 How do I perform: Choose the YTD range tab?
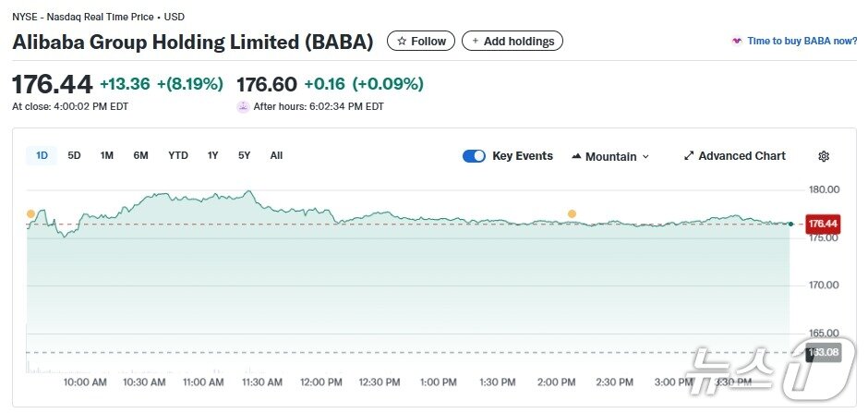coord(178,155)
